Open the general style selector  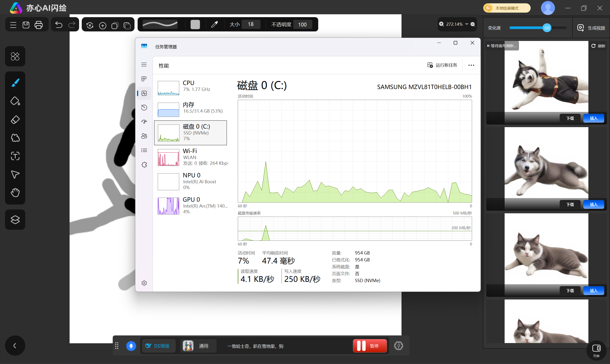coord(198,346)
